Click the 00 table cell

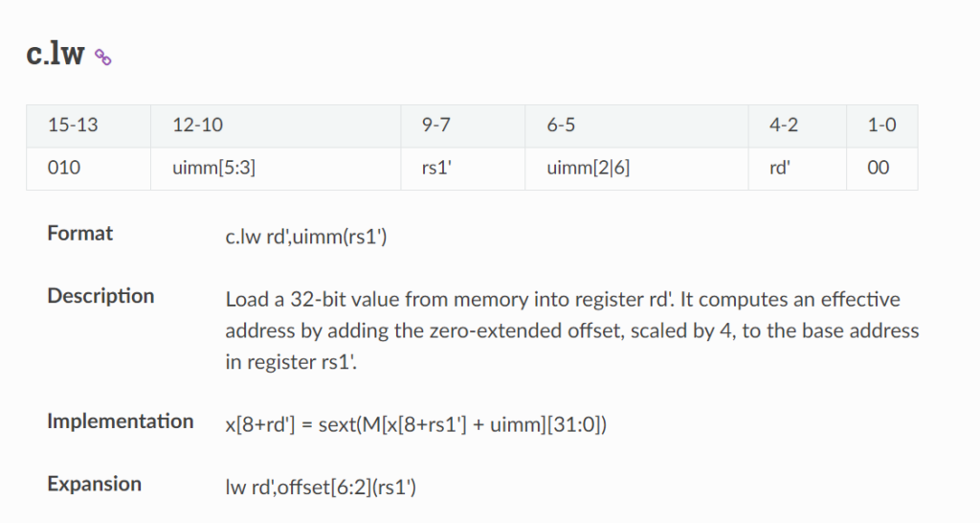881,169
